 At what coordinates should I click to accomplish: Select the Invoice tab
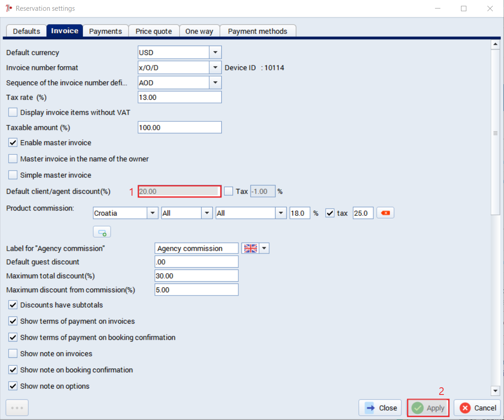pyautogui.click(x=65, y=31)
